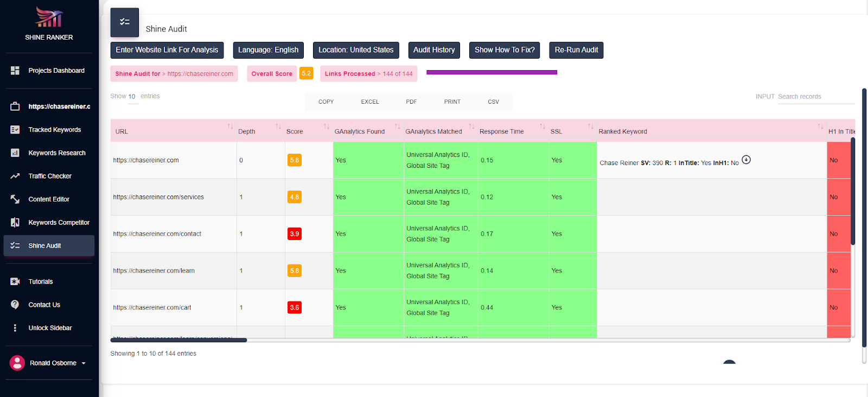Click the Contact Us question icon
The image size is (868, 397).
[x=15, y=305]
